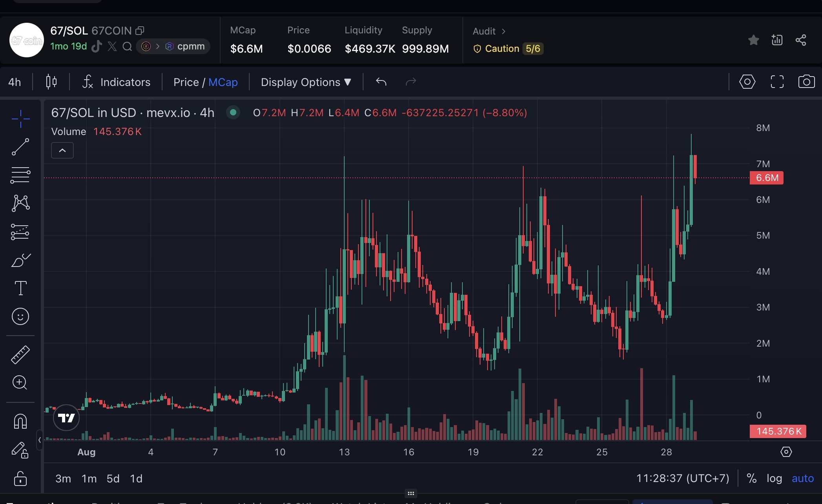Open the emoji icons tool
Screen dimensions: 822x504
(x=20, y=316)
